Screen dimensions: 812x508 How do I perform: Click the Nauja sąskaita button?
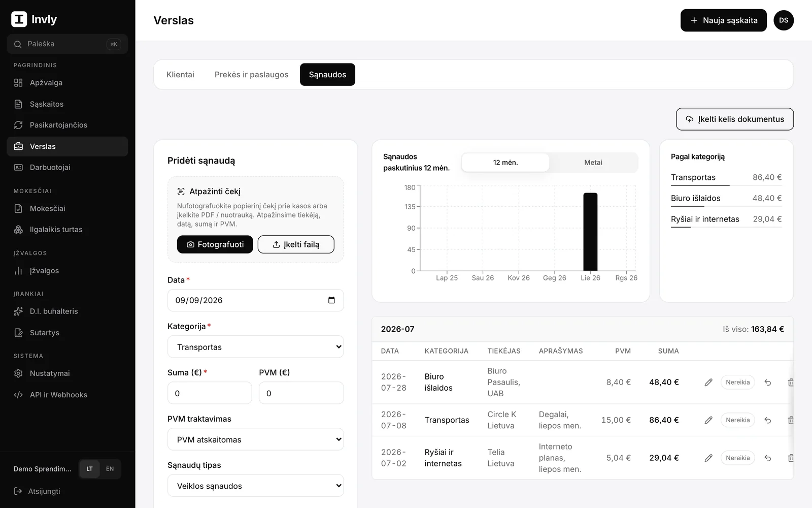[724, 20]
